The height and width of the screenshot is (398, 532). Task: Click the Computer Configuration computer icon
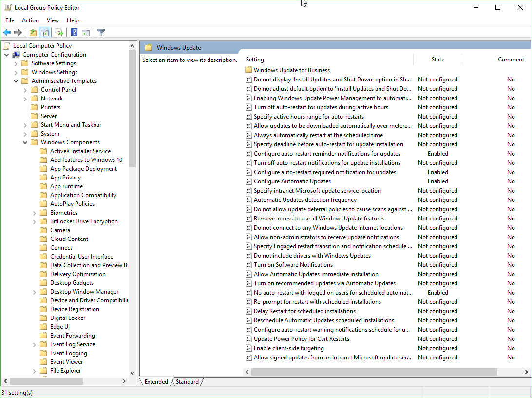(x=16, y=55)
